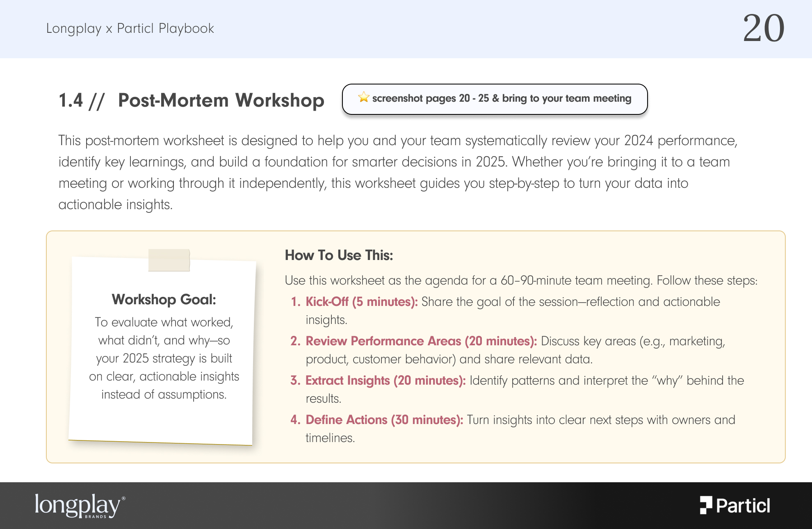This screenshot has width=812, height=529.
Task: Click the sticky note goal description text
Action: [164, 358]
